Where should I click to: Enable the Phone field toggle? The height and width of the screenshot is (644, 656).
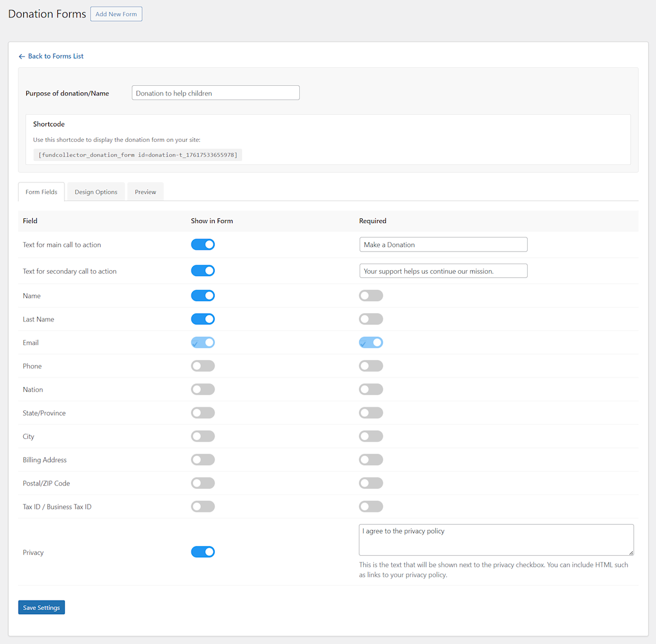(203, 366)
